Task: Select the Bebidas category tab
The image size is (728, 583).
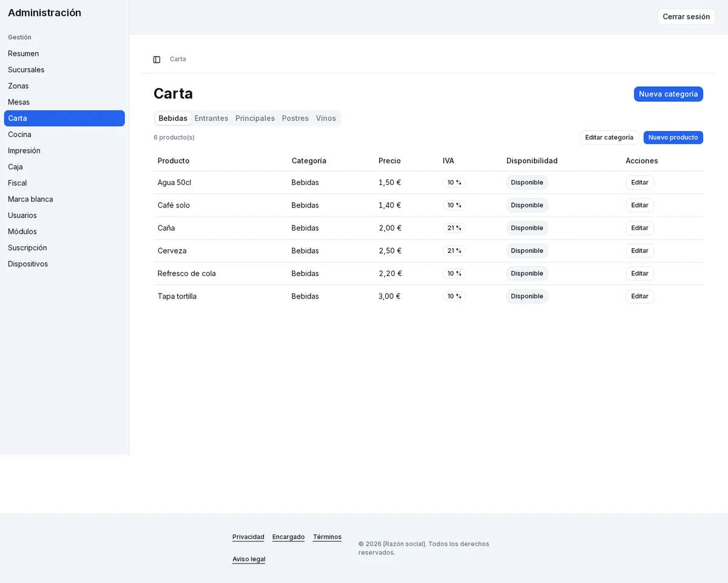Action: pos(173,118)
